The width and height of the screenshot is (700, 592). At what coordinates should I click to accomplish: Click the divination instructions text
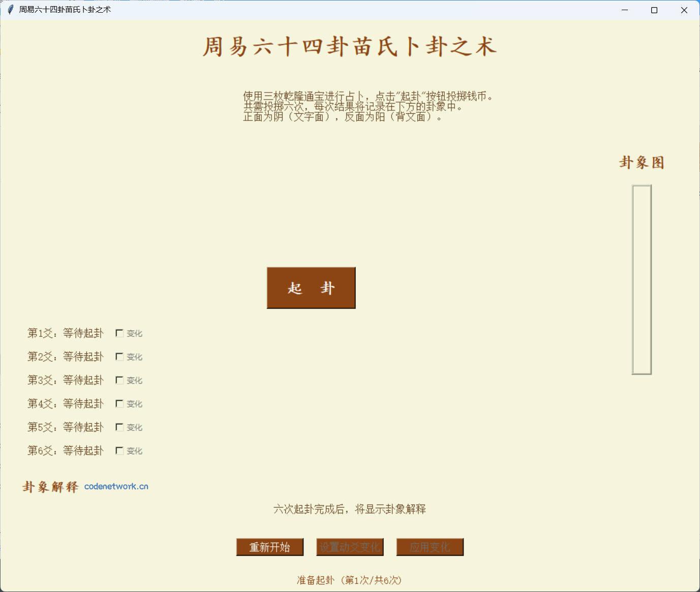click(x=368, y=106)
